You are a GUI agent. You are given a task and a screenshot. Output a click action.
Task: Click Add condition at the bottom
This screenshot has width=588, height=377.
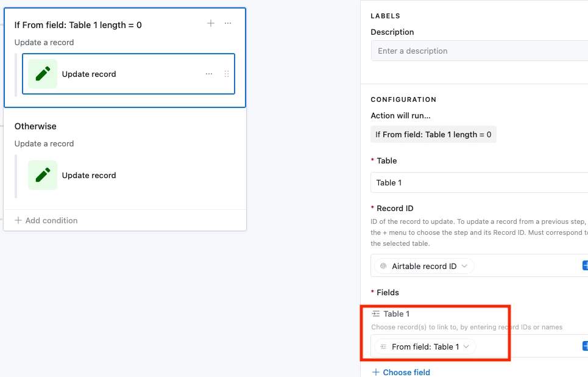pos(46,220)
